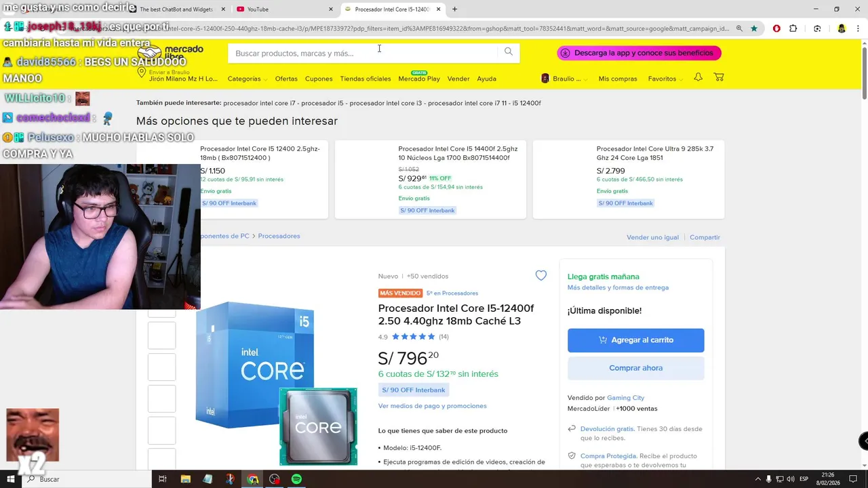Open 5º en Procesadores ranking link
Image resolution: width=868 pixels, height=488 pixels.
452,293
